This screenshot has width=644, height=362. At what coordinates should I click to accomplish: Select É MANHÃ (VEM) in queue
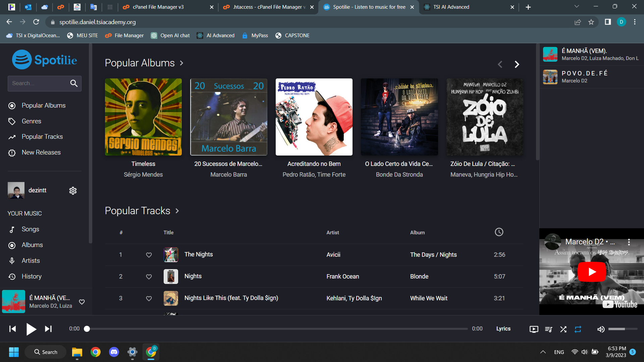tap(592, 54)
